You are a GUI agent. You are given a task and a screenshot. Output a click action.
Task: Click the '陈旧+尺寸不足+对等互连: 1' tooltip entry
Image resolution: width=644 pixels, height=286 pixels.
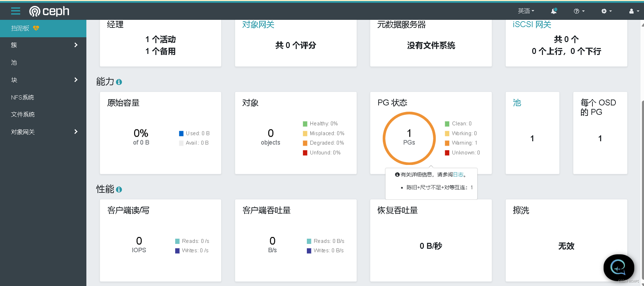440,188
